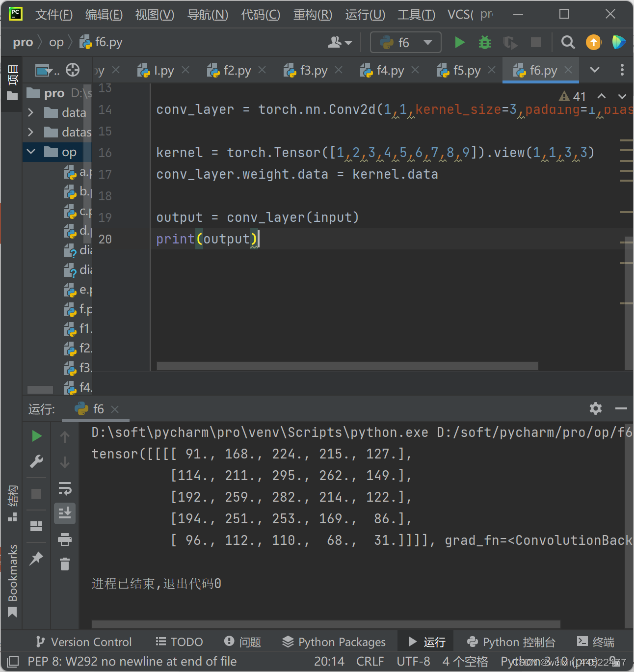Toggle scroll to end in console
Viewport: 634px width, 672px height.
coord(65,513)
